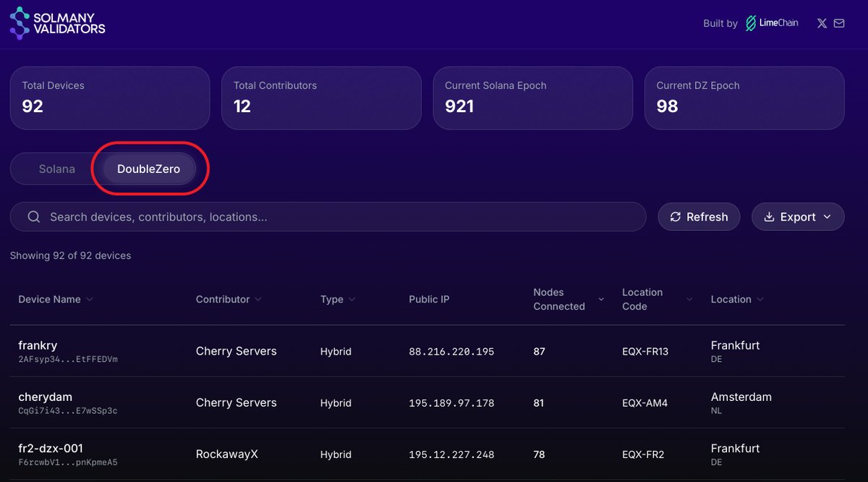This screenshot has height=482, width=868.
Task: Click IP address 88.216.220.195
Action: pos(451,352)
